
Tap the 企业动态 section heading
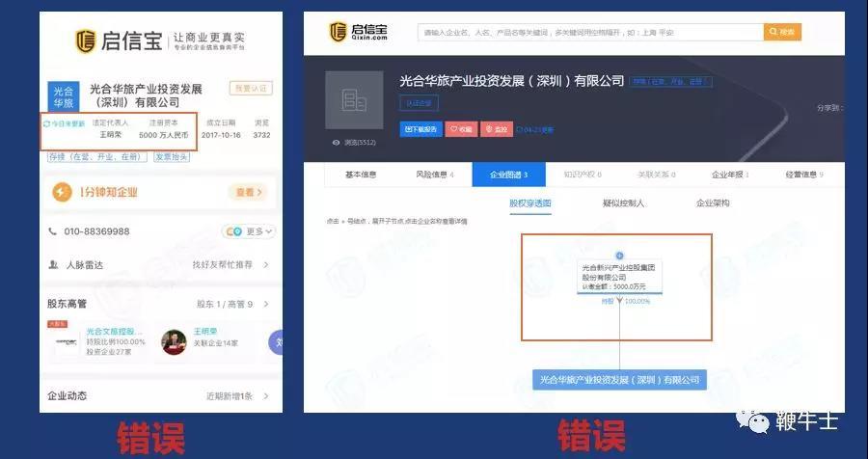pos(67,396)
